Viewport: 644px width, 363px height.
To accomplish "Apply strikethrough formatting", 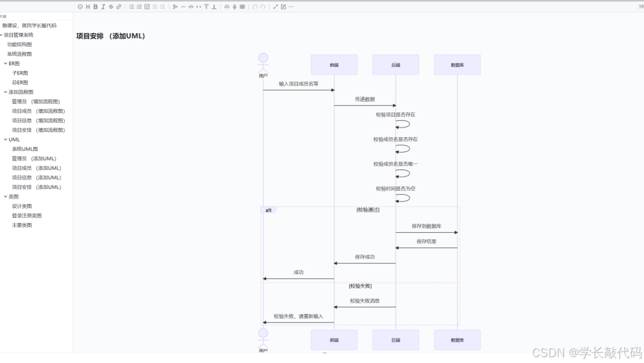I will [111, 7].
